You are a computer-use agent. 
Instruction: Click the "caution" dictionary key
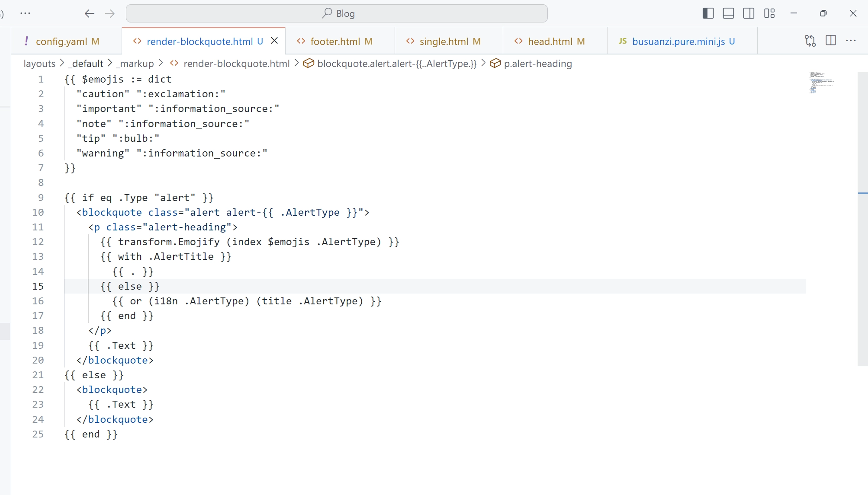(x=103, y=94)
